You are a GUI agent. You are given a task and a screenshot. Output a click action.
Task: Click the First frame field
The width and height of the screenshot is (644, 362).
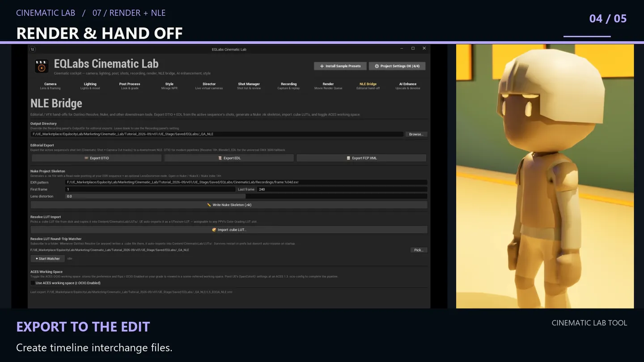tap(150, 189)
